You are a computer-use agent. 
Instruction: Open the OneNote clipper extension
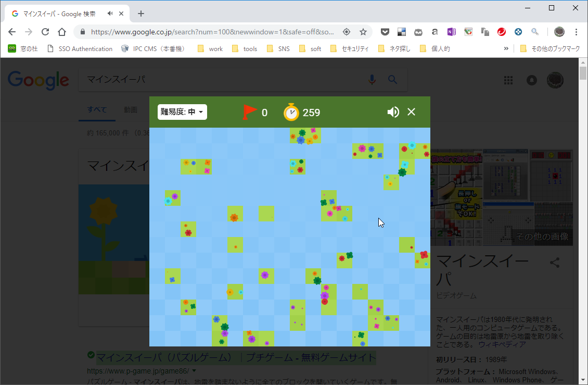click(x=452, y=32)
